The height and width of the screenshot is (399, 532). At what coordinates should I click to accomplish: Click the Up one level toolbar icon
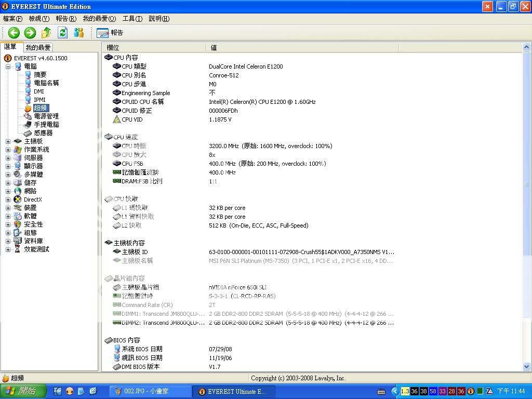point(46,33)
